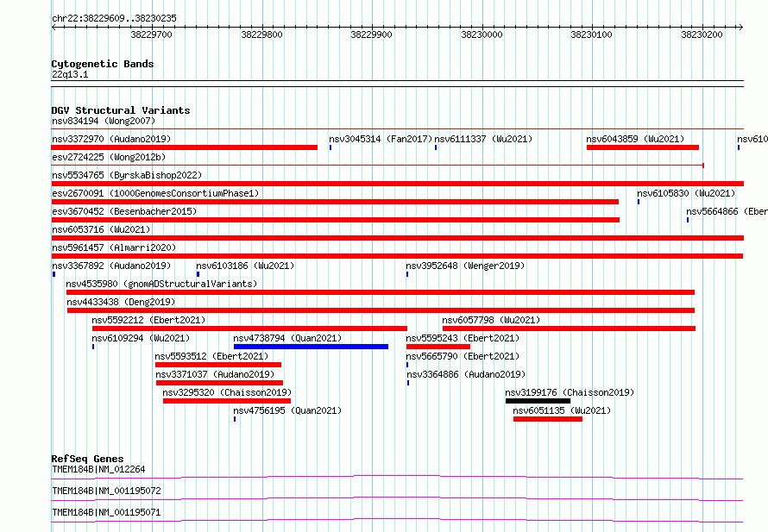
Task: Click nsv6053716 (Wu2021) variant label
Action: 101,229
